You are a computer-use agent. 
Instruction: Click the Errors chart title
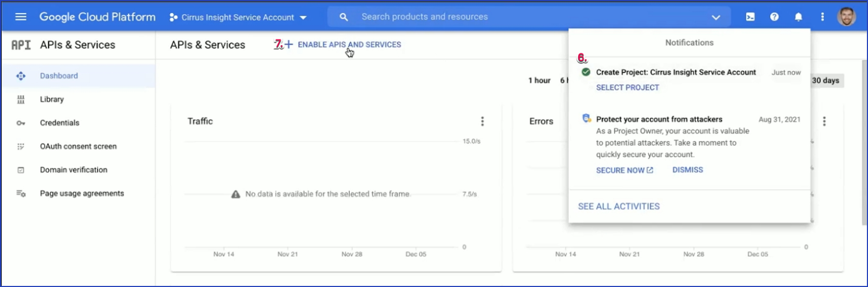(x=541, y=121)
